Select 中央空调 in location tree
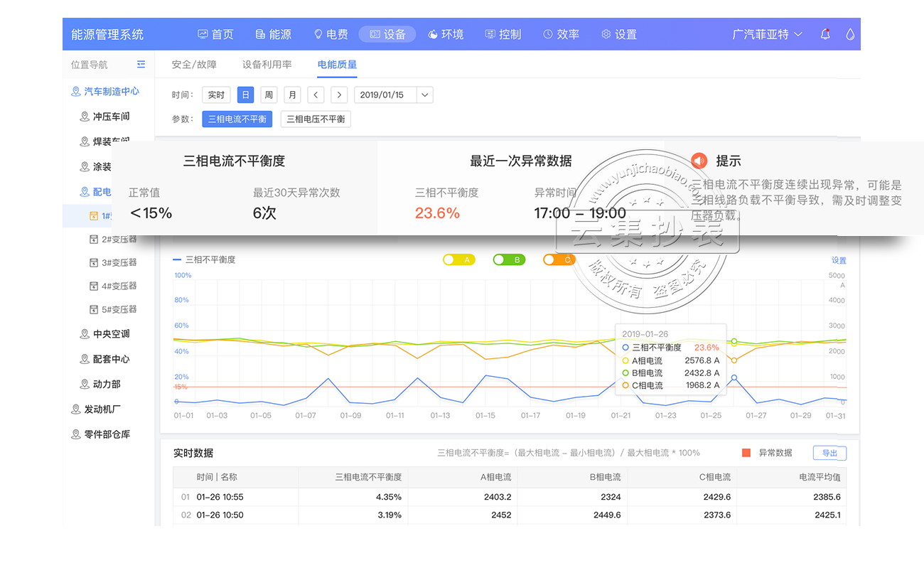The height and width of the screenshot is (568, 924). pyautogui.click(x=112, y=333)
